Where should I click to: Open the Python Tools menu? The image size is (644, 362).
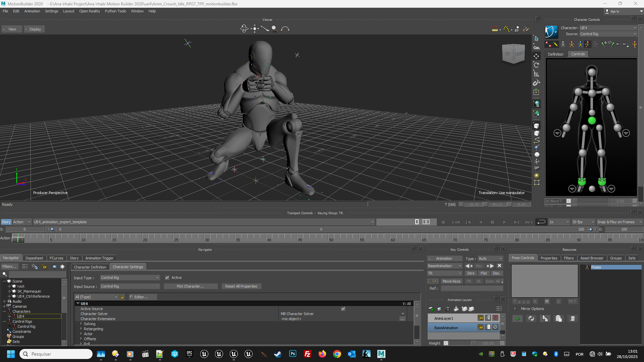click(x=115, y=11)
